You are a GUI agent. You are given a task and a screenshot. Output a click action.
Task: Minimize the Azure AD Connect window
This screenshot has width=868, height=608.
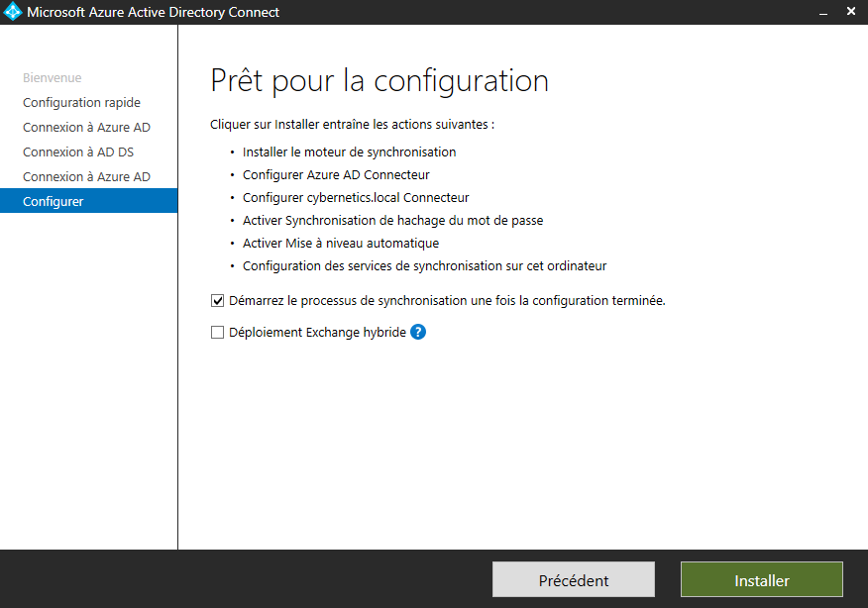823,12
